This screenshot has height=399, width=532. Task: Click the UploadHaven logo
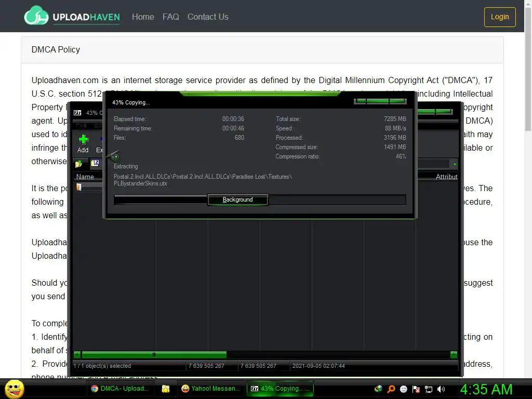coord(72,16)
